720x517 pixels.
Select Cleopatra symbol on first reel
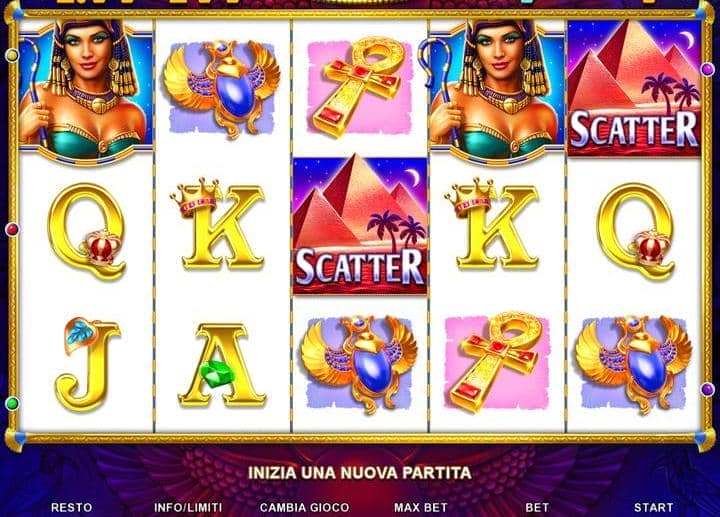point(86,90)
